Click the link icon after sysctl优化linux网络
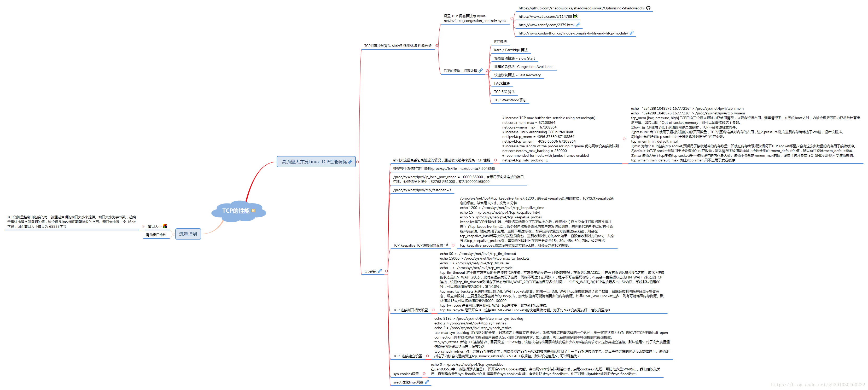Viewport: 868px width, 390px height. (x=427, y=382)
